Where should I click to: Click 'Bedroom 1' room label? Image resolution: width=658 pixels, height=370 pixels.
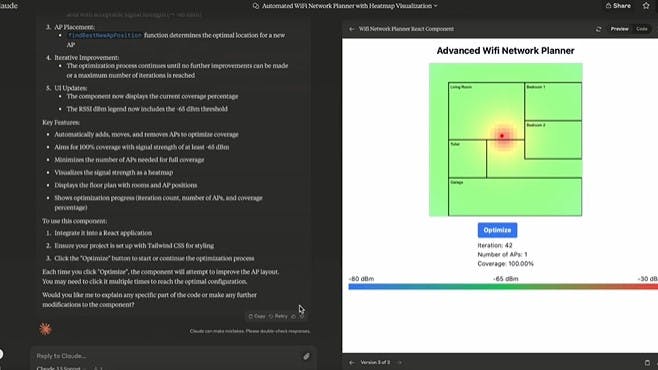tap(535, 87)
